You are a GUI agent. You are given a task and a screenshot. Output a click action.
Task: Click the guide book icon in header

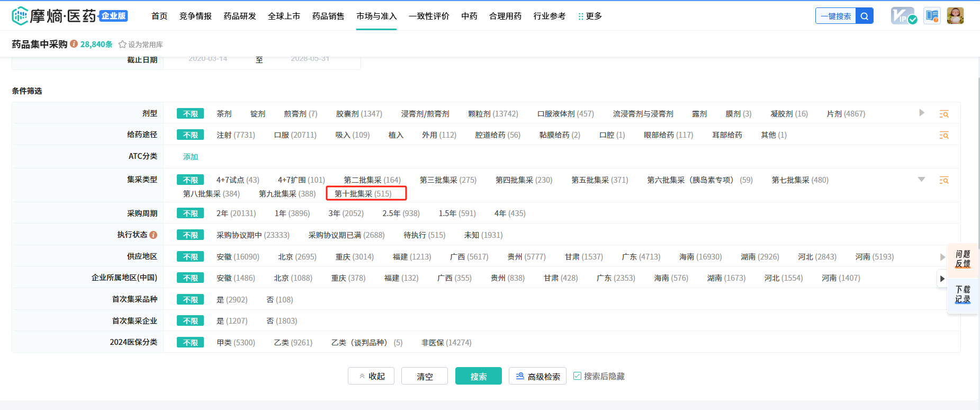pyautogui.click(x=932, y=16)
